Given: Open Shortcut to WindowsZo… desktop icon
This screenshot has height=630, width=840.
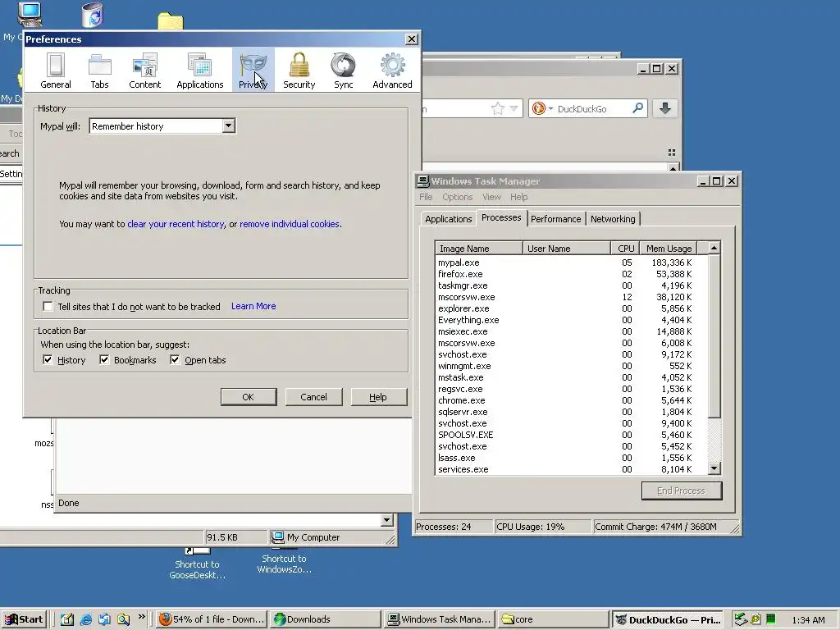Looking at the screenshot, I should pyautogui.click(x=284, y=561).
